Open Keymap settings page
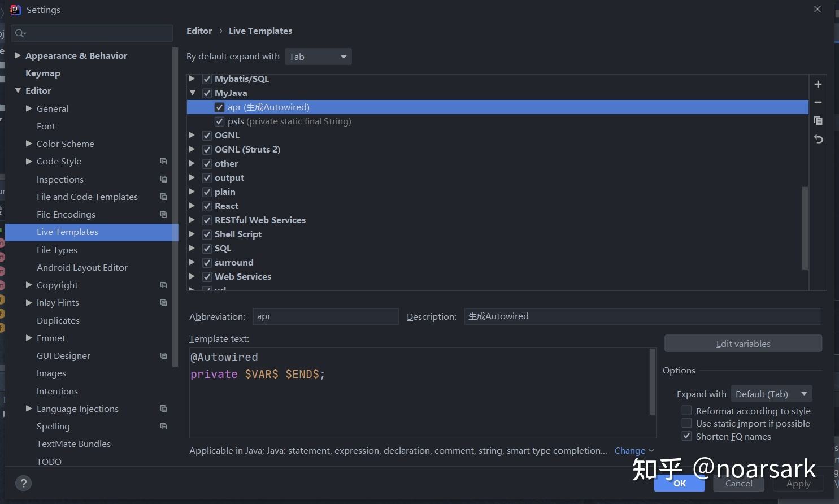This screenshot has height=504, width=839. [43, 73]
